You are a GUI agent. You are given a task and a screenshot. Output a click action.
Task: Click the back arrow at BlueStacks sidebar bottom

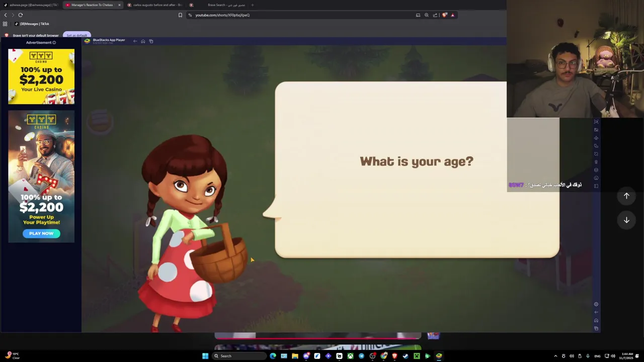pos(596,312)
